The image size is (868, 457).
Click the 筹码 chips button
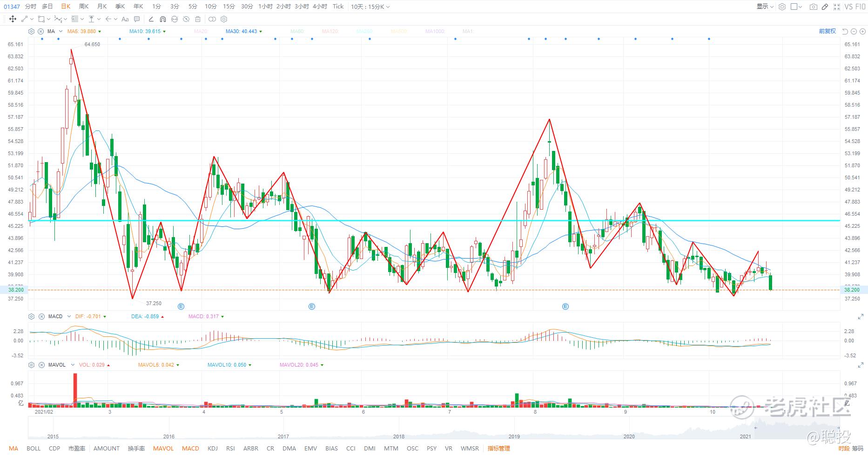(858, 449)
